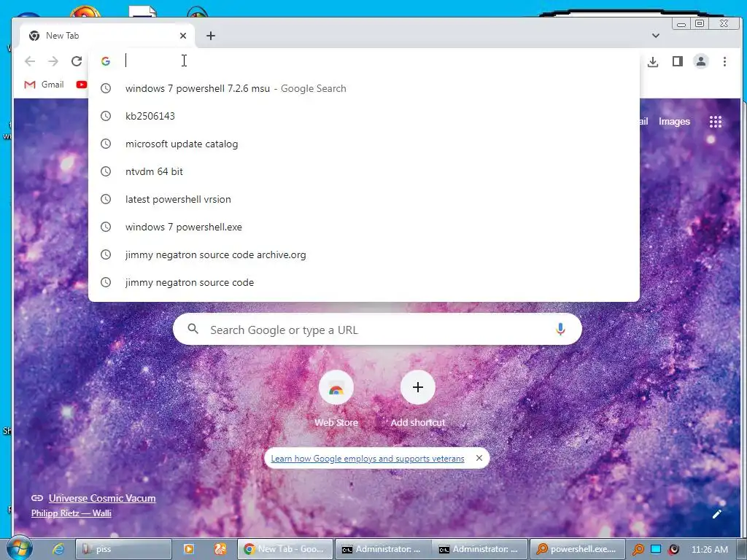Toggle the Chrome side panel icon

tap(678, 61)
